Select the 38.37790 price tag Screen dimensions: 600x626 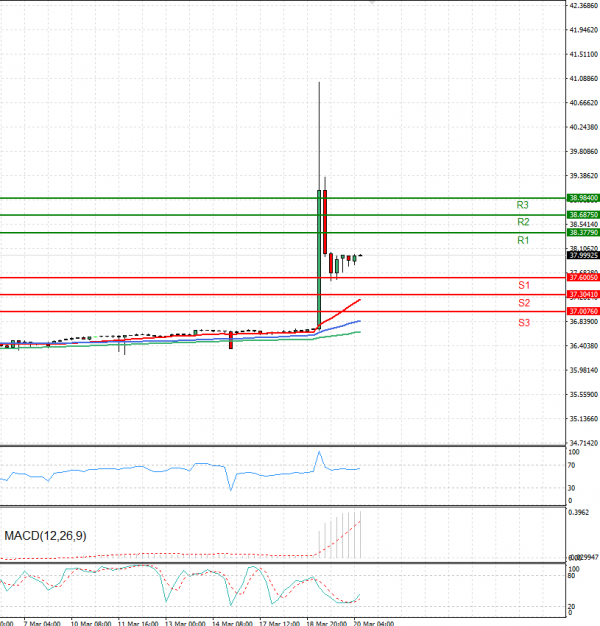pyautogui.click(x=583, y=232)
